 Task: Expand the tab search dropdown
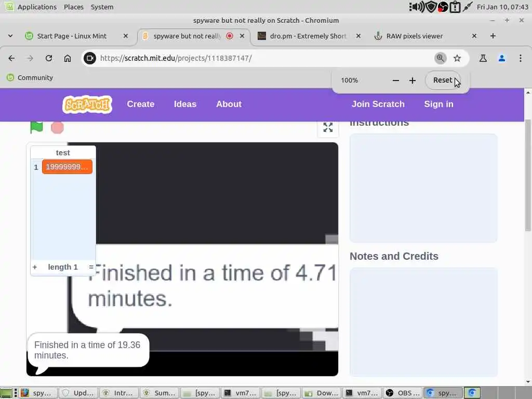click(10, 36)
